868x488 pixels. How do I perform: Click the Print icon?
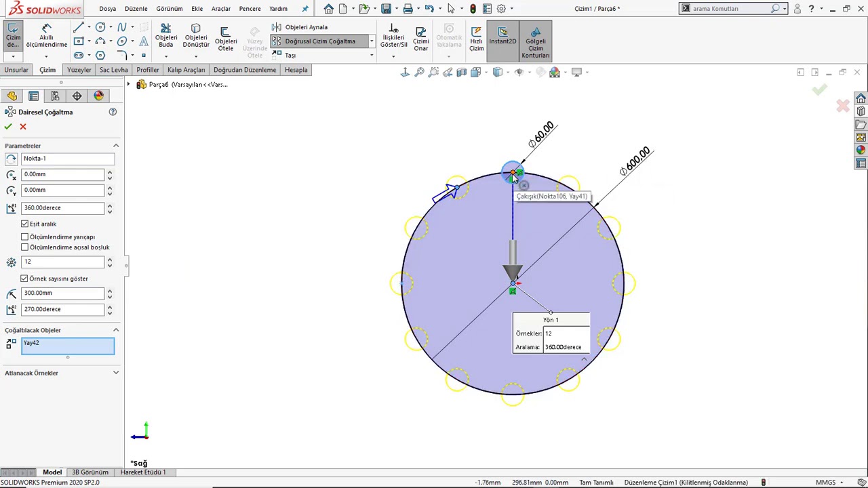(408, 9)
